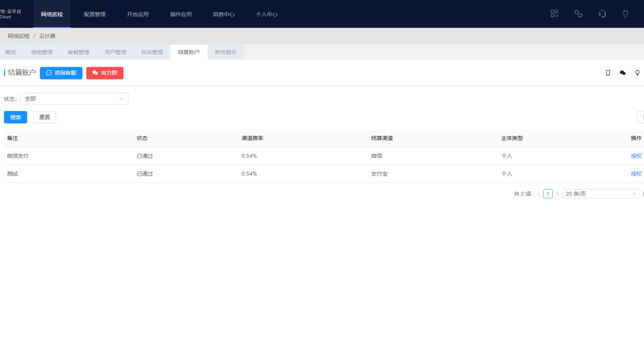
Task: Go to previous page arrow in pagination
Action: [x=538, y=194]
